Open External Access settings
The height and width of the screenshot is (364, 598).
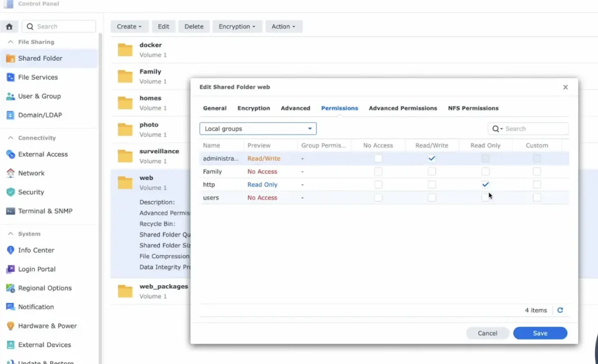(43, 154)
